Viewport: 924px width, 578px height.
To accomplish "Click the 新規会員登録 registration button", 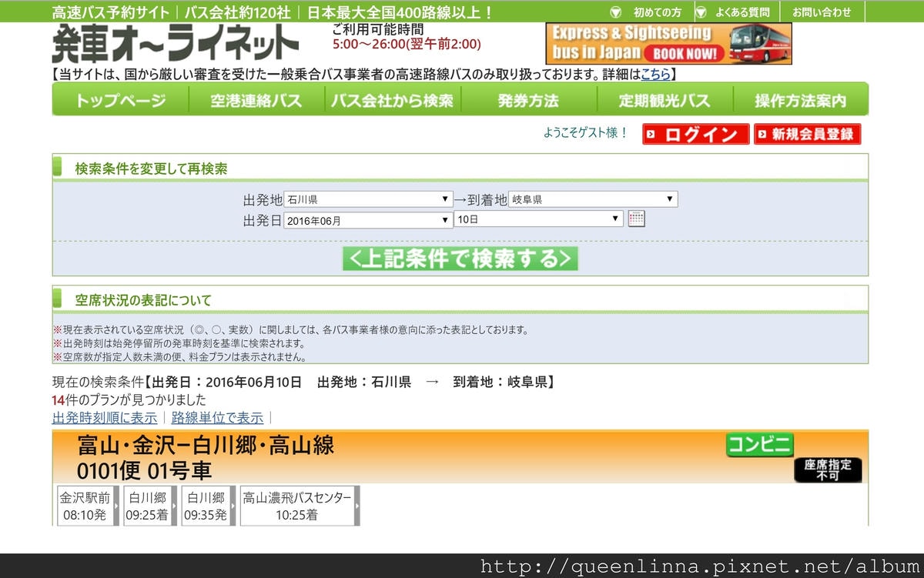I will (807, 134).
